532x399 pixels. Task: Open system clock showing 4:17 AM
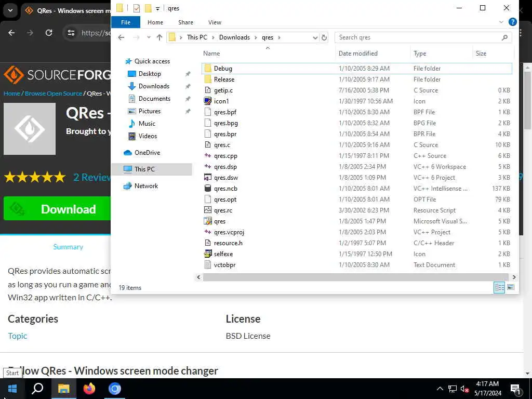pos(487,389)
